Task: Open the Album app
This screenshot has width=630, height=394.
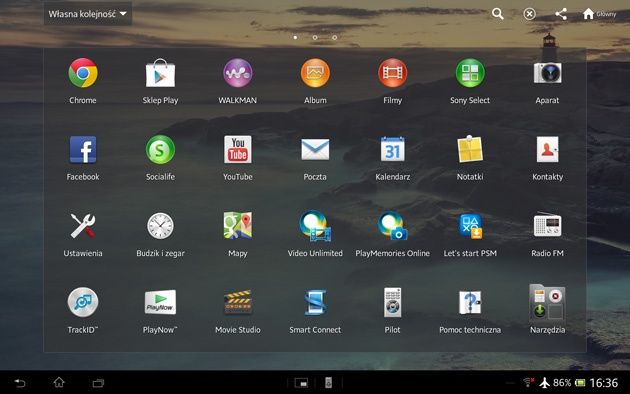Action: (x=315, y=73)
